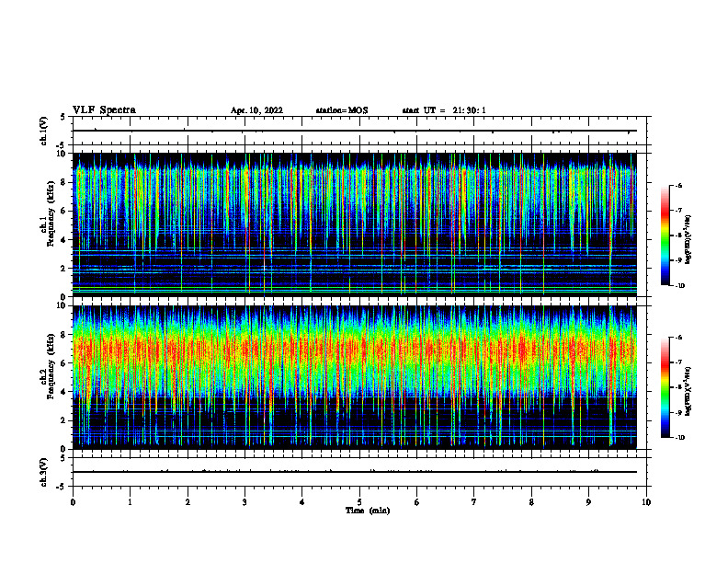The image size is (728, 563).
Task: Click the time axis tick label "2"
Action: 188,502
